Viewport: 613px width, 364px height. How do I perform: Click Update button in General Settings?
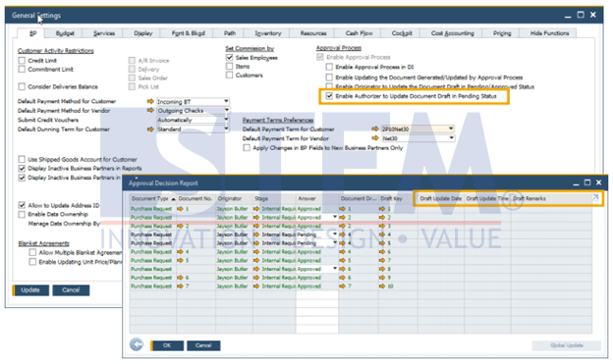coord(30,290)
